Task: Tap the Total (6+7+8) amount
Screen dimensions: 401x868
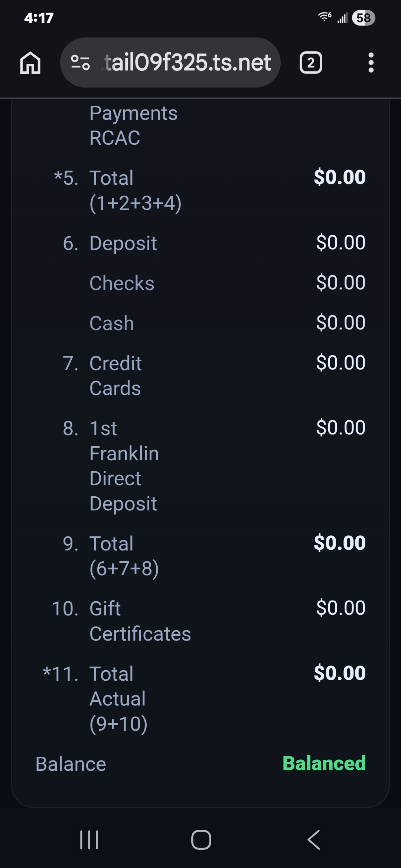Action: pyautogui.click(x=340, y=543)
